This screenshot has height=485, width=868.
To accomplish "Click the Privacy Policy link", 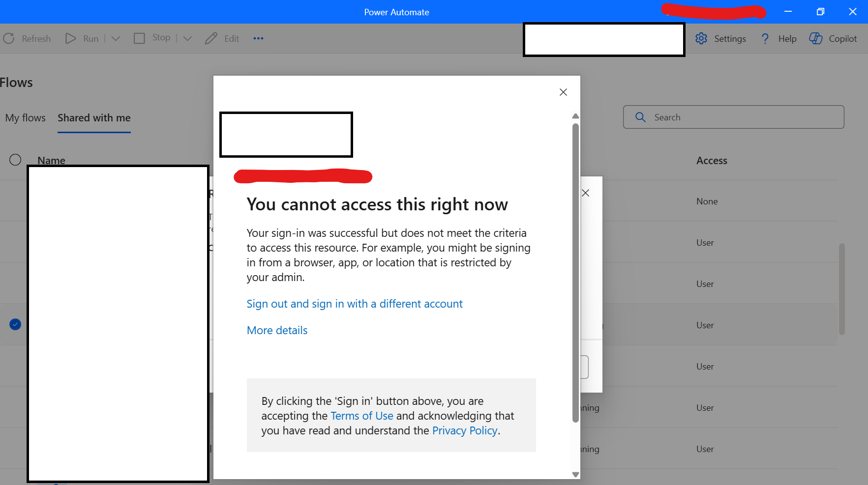I will [x=464, y=430].
